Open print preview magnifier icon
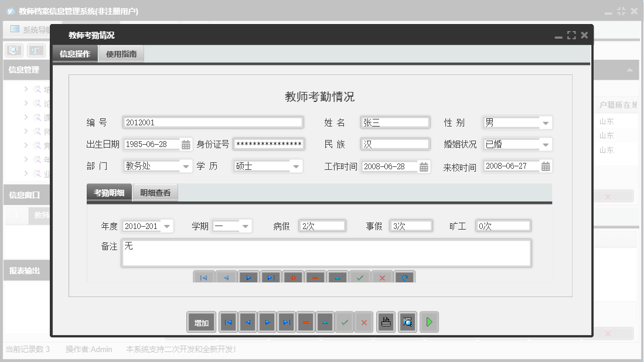 (x=407, y=323)
